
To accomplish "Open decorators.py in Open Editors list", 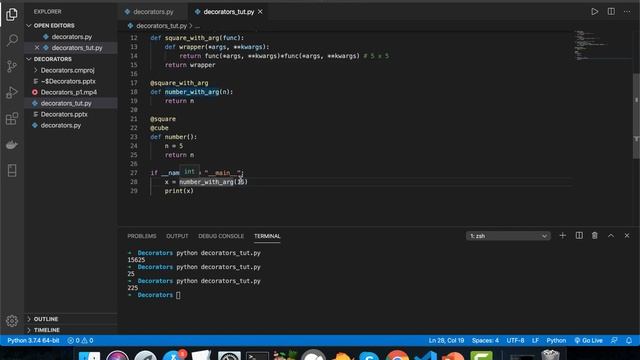I will click(x=71, y=37).
